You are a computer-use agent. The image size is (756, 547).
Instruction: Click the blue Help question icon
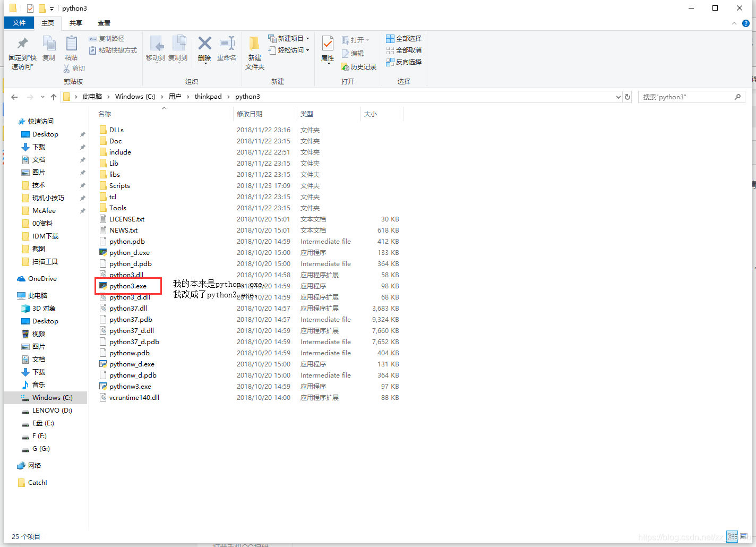click(x=746, y=23)
